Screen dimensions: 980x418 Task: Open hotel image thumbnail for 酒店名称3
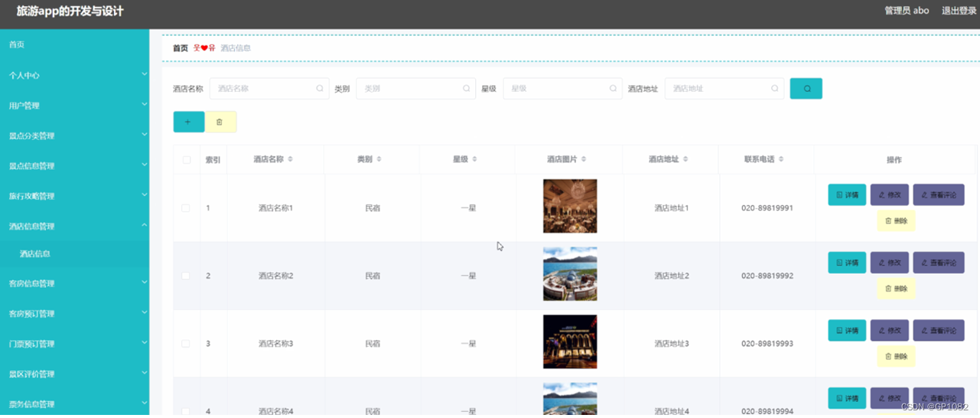(x=570, y=342)
